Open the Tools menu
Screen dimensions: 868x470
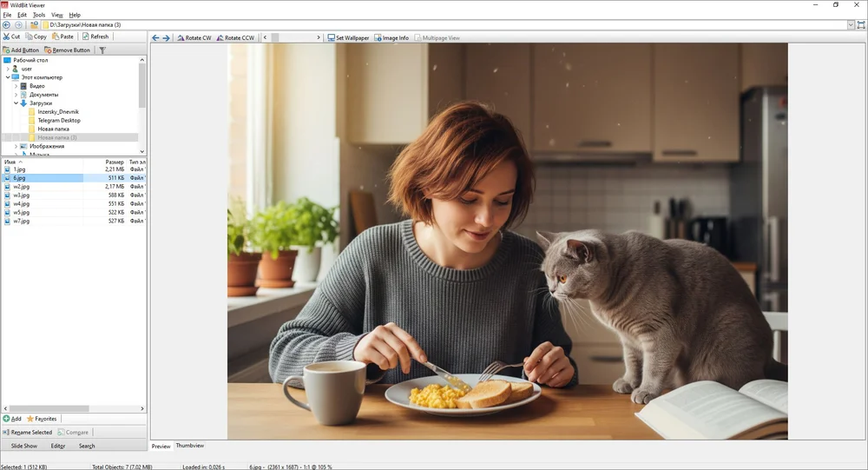(39, 15)
